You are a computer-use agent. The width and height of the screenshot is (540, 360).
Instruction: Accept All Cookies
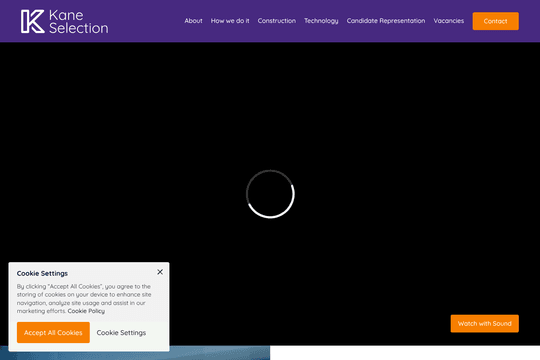pyautogui.click(x=53, y=332)
